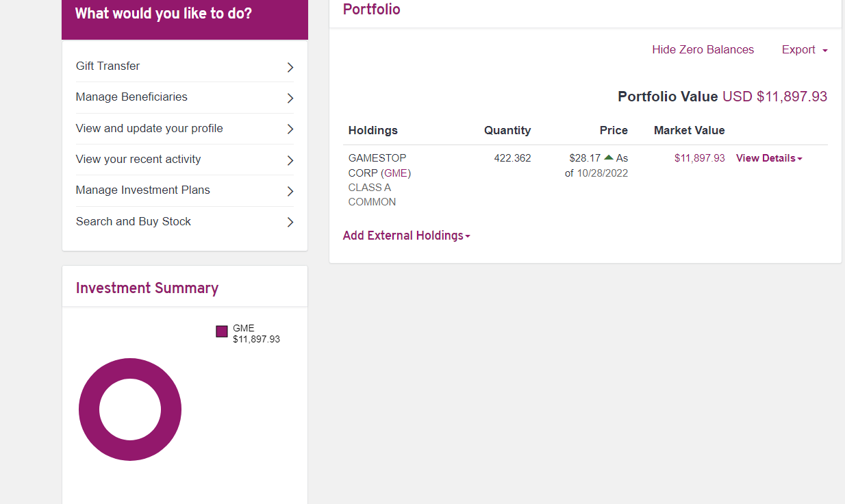The image size is (845, 504).
Task: Open View your recent activity
Action: 138,159
